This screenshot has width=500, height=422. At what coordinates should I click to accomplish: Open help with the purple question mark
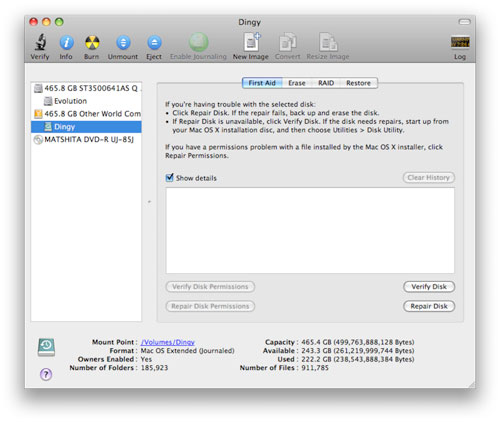click(46, 374)
